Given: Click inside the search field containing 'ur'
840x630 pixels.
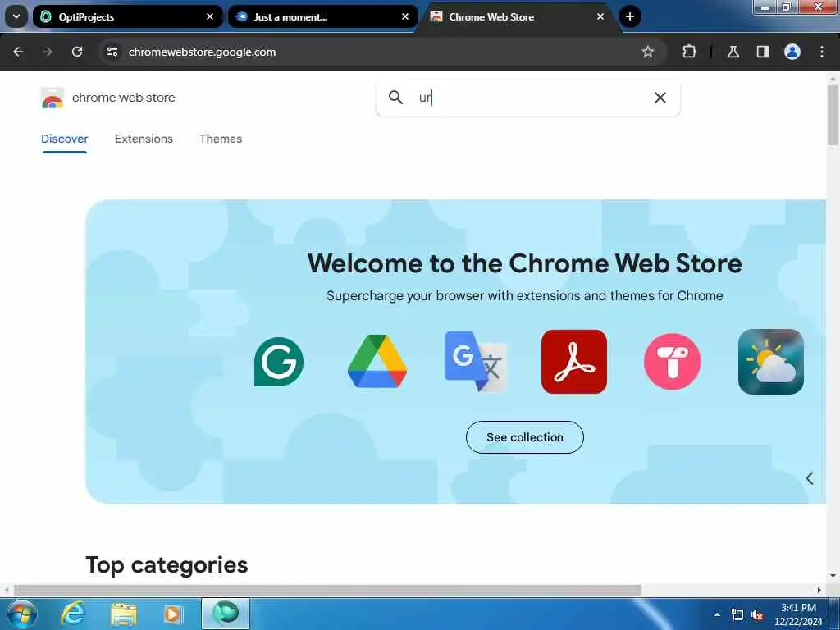Looking at the screenshot, I should pos(527,98).
